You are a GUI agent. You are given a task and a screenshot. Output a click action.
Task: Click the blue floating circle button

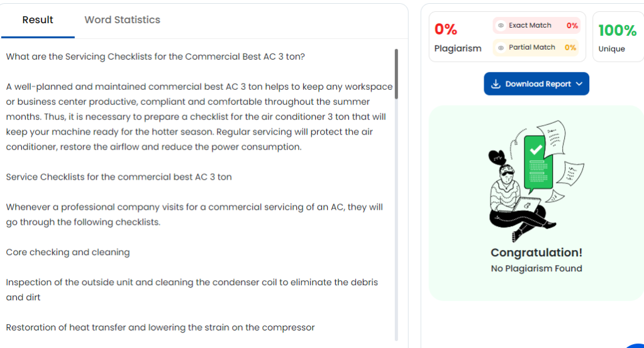tap(635, 342)
